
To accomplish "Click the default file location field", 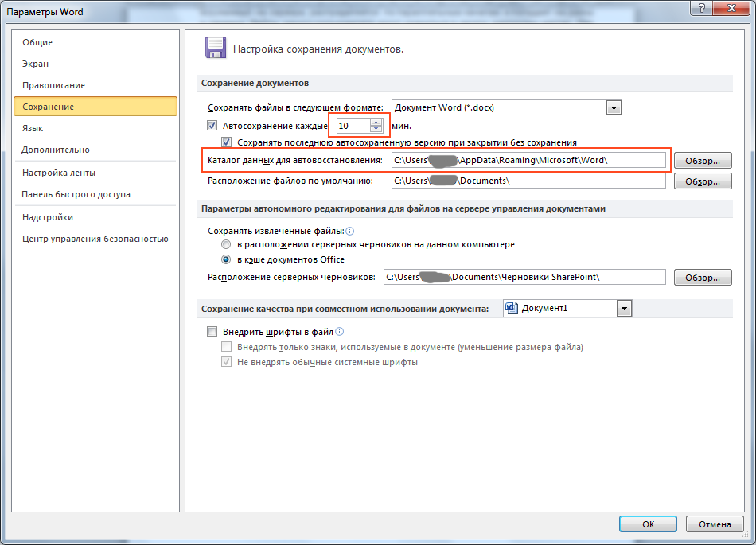I will 528,181.
